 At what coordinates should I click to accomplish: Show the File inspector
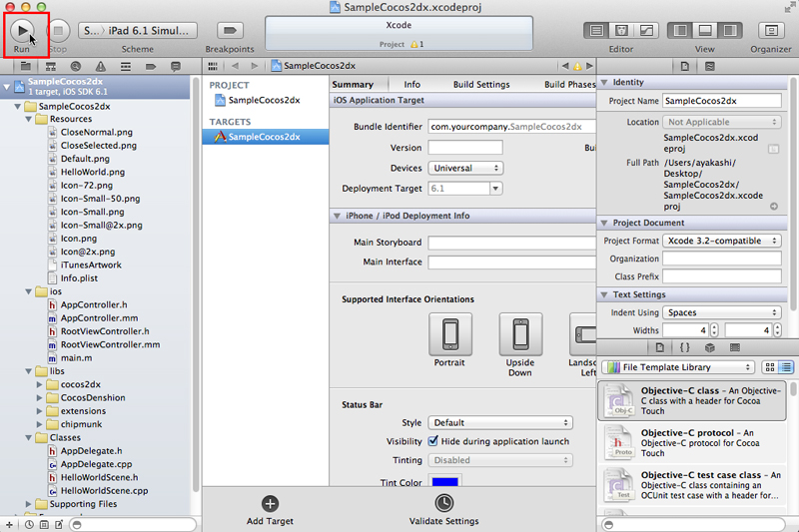coord(685,66)
